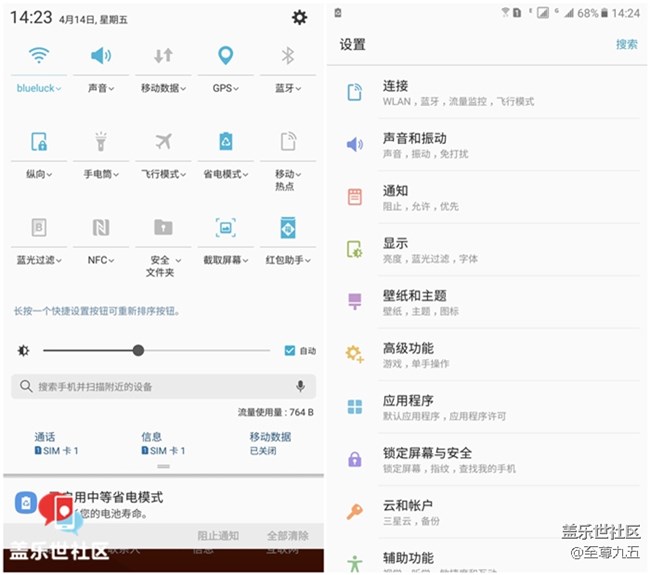Turn on the flashlight icon

point(101,141)
